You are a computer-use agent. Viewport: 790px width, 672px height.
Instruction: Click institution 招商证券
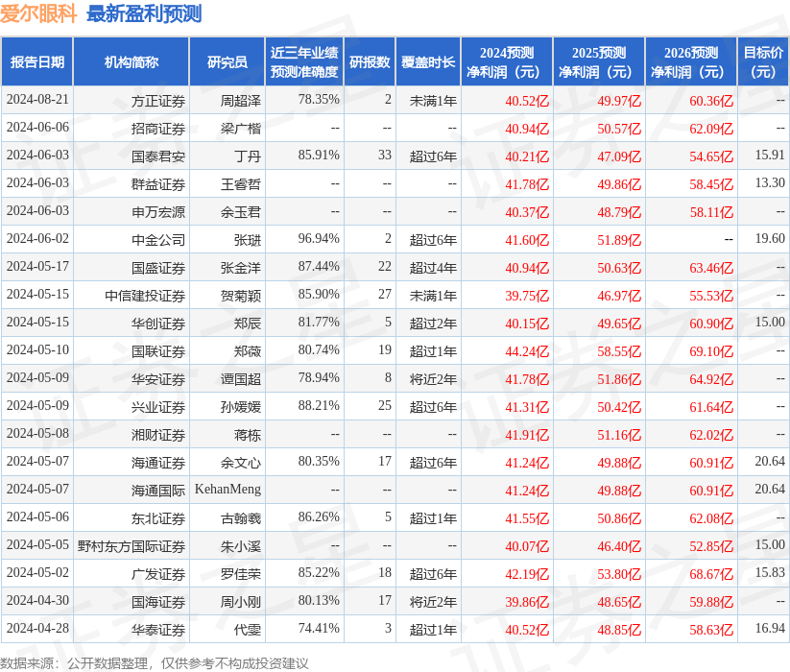pyautogui.click(x=158, y=129)
